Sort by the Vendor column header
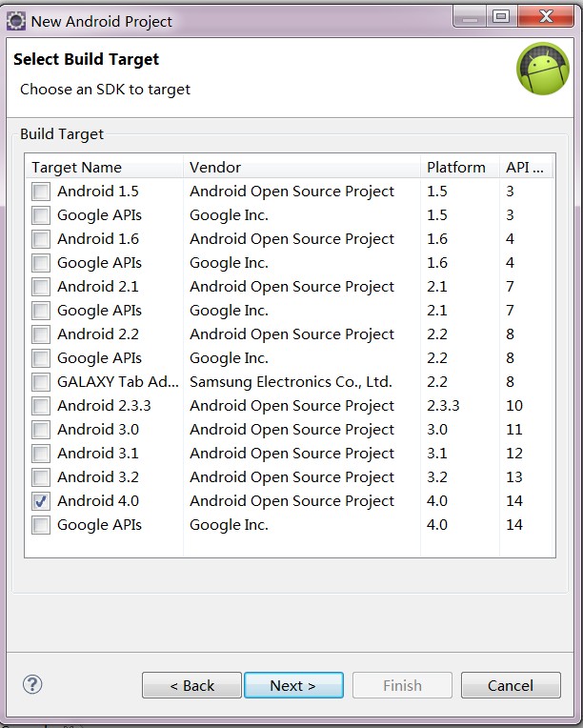The image size is (583, 728). click(302, 167)
